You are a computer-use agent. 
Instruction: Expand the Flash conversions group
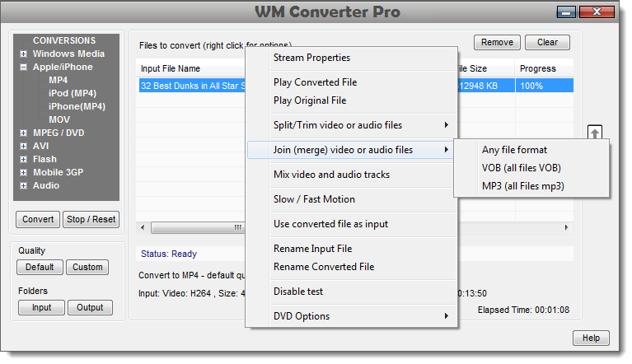[24, 160]
